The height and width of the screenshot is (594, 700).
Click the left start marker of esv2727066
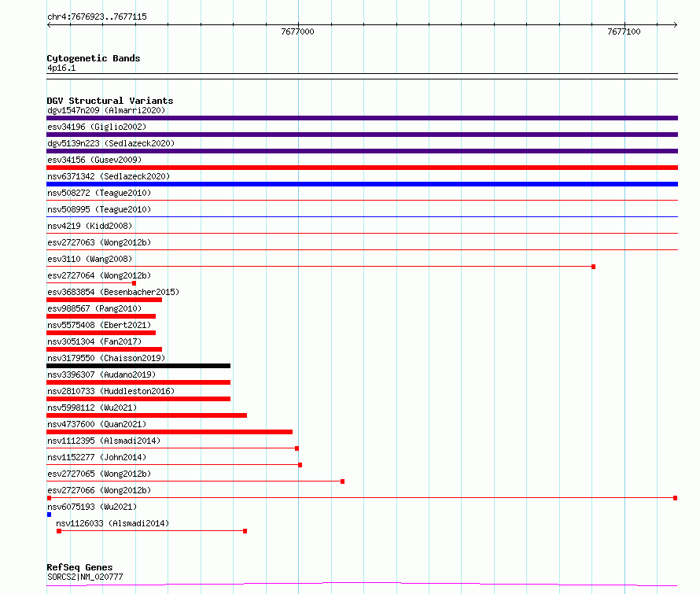click(x=49, y=498)
